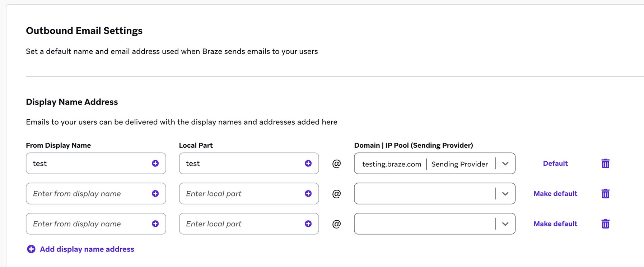Expand the third row's empty domain dropdown
644x267 pixels.
[x=434, y=224]
